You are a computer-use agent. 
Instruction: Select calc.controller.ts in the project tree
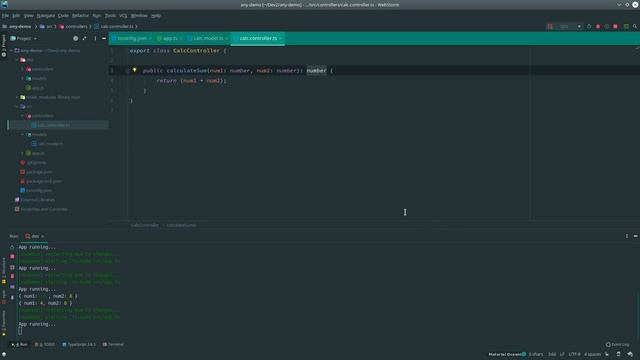[54, 125]
